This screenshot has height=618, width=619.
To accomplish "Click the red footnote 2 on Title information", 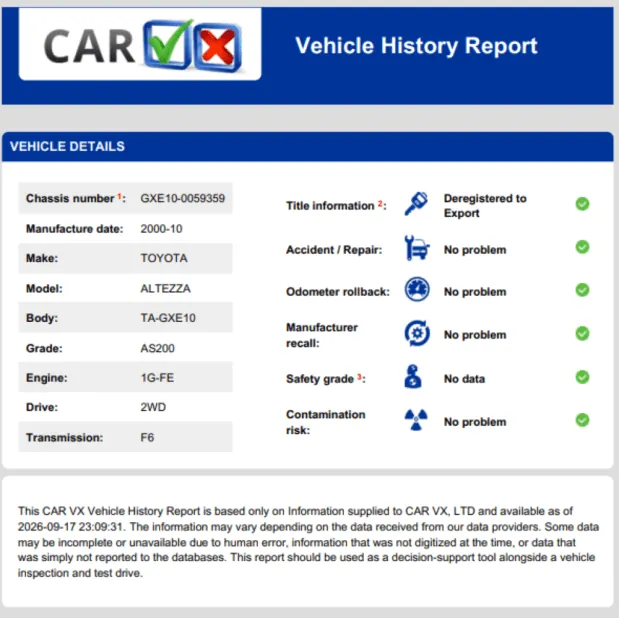I will (380, 203).
